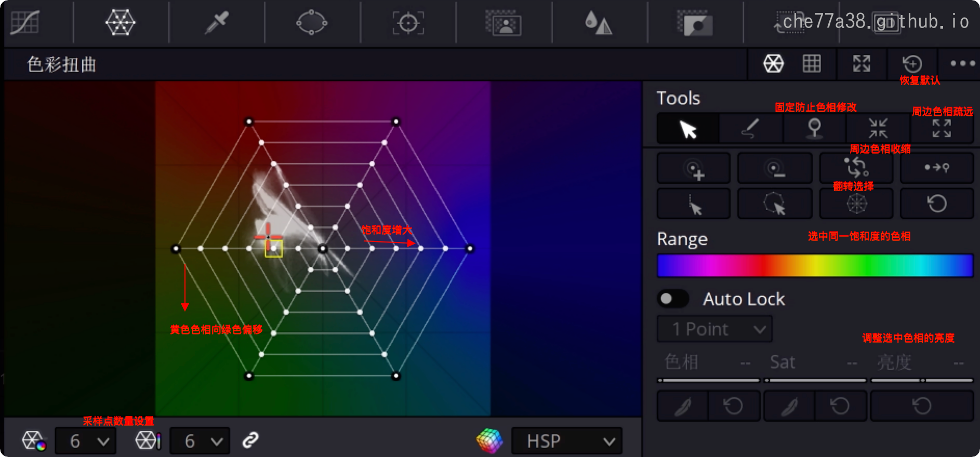This screenshot has width=980, height=457.
Task: Click the hue smooth feather button
Action: point(682,406)
